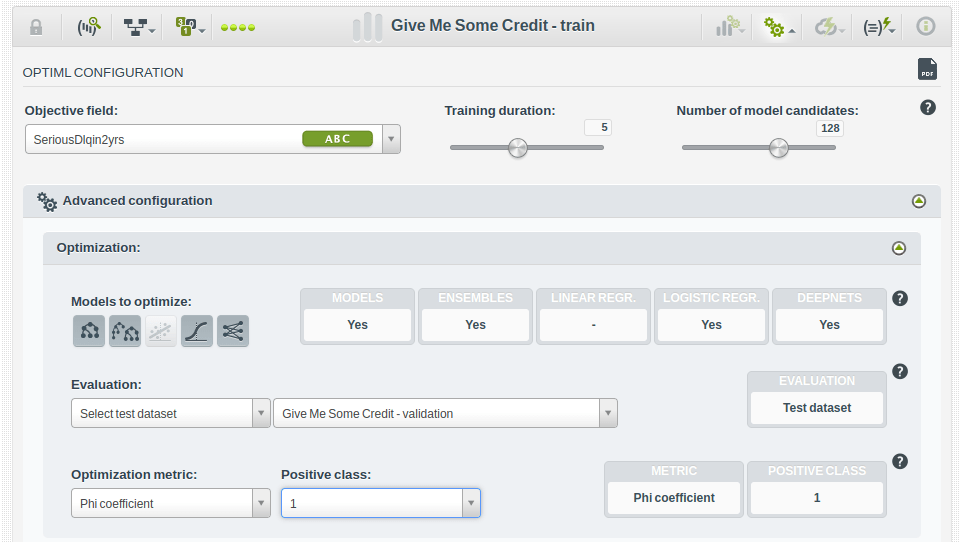This screenshot has width=959, height=542.
Task: Open the configuration gears menu in toolbar
Action: click(778, 27)
